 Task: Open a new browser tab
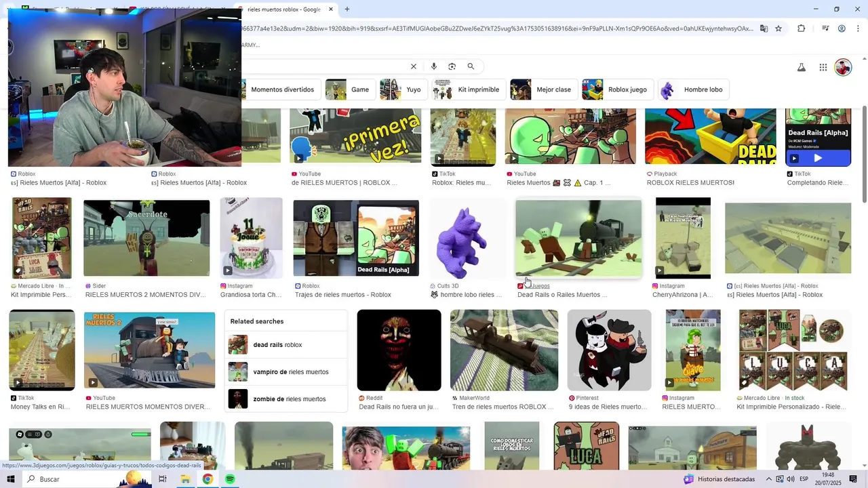pyautogui.click(x=347, y=9)
